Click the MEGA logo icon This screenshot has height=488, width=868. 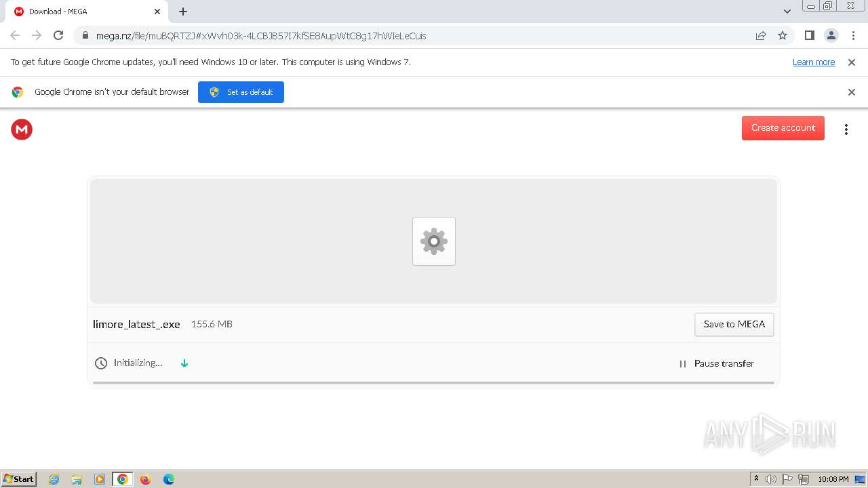(22, 129)
